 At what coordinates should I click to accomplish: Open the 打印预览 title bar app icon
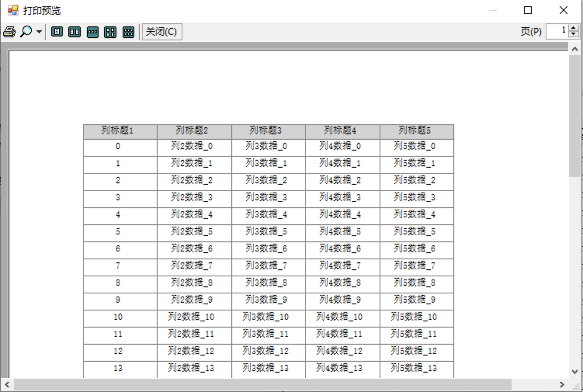tap(13, 10)
